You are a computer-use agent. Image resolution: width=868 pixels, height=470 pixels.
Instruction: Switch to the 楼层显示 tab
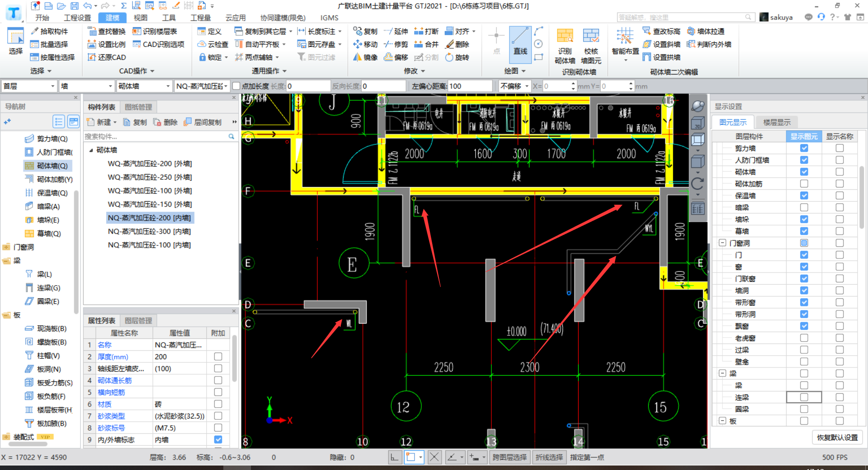pyautogui.click(x=777, y=122)
